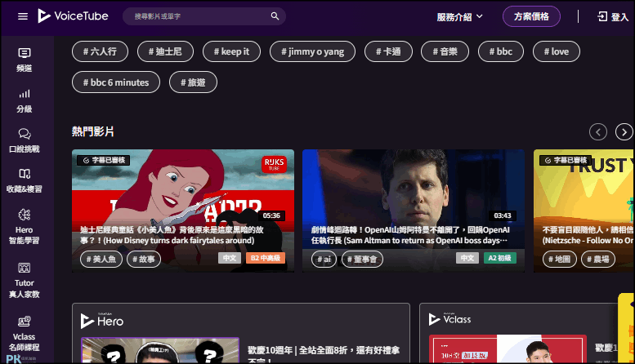This screenshot has height=364, width=635.
Task: Open 口說挑戰 speaking challenge in sidebar
Action: tap(25, 140)
